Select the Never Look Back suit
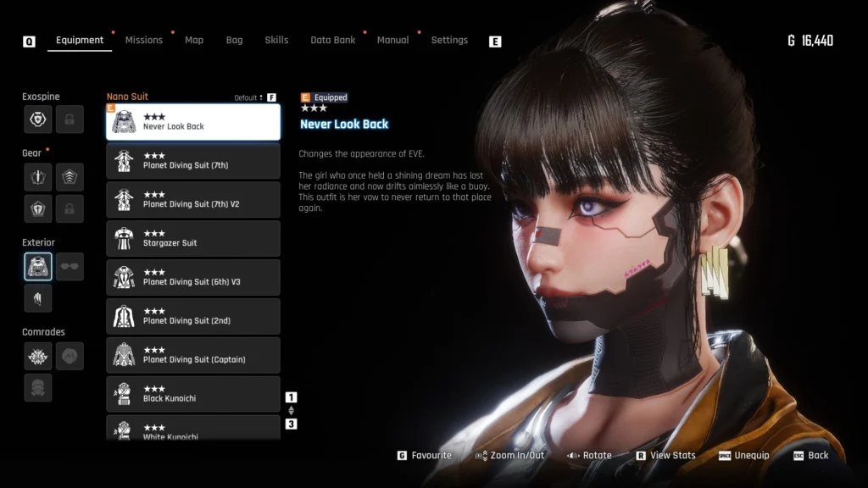 click(193, 122)
